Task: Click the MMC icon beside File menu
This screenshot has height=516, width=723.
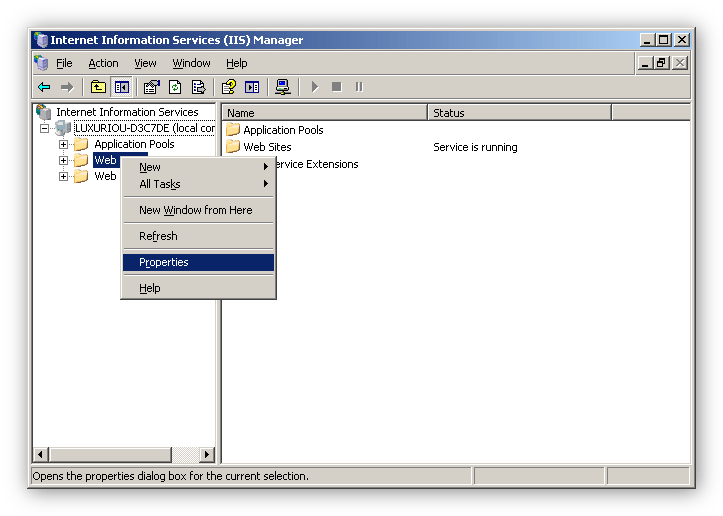Action: (x=41, y=63)
